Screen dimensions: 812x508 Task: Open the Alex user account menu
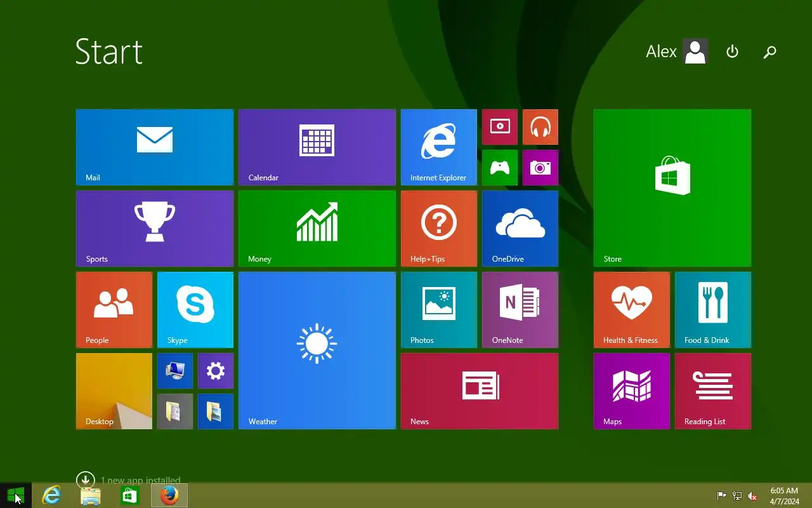click(676, 51)
